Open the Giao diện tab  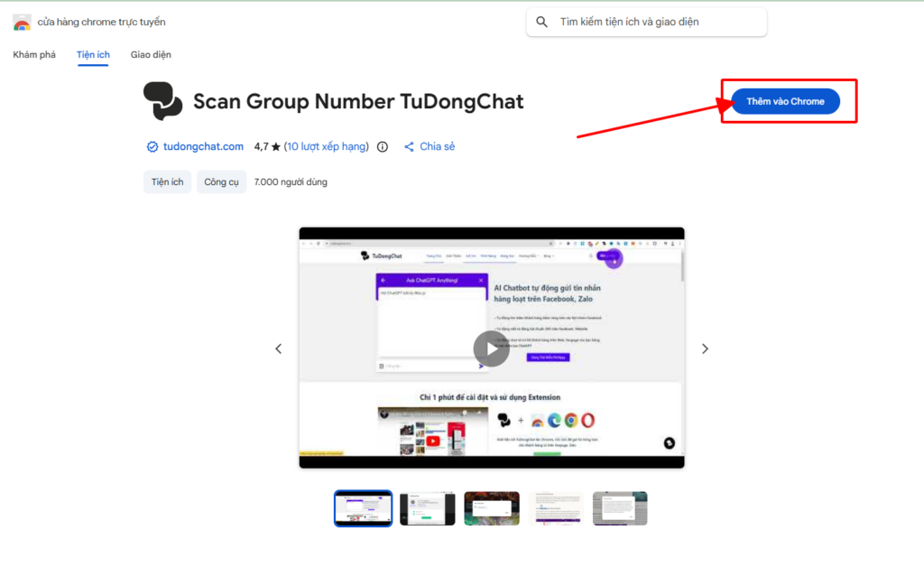151,55
